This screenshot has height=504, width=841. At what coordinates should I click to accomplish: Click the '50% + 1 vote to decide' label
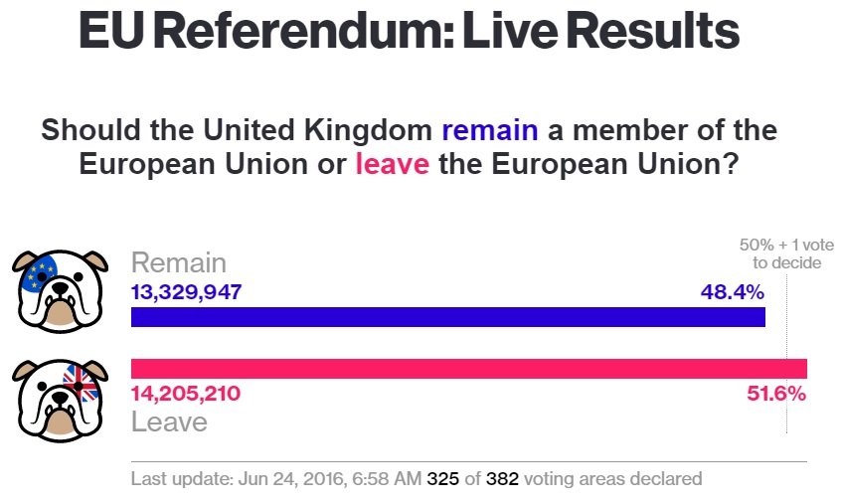coord(786,254)
